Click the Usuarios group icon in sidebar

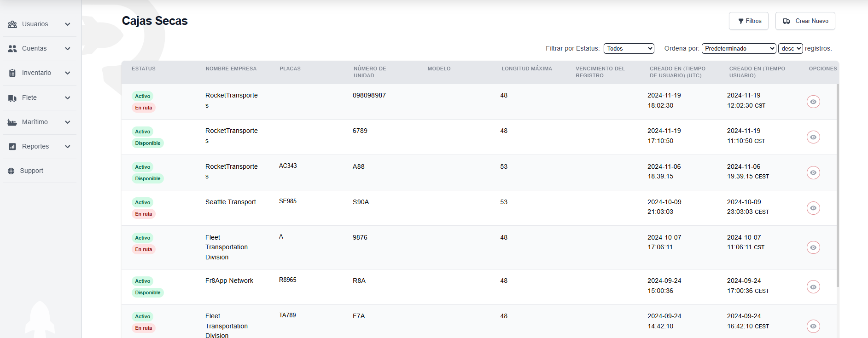point(12,24)
